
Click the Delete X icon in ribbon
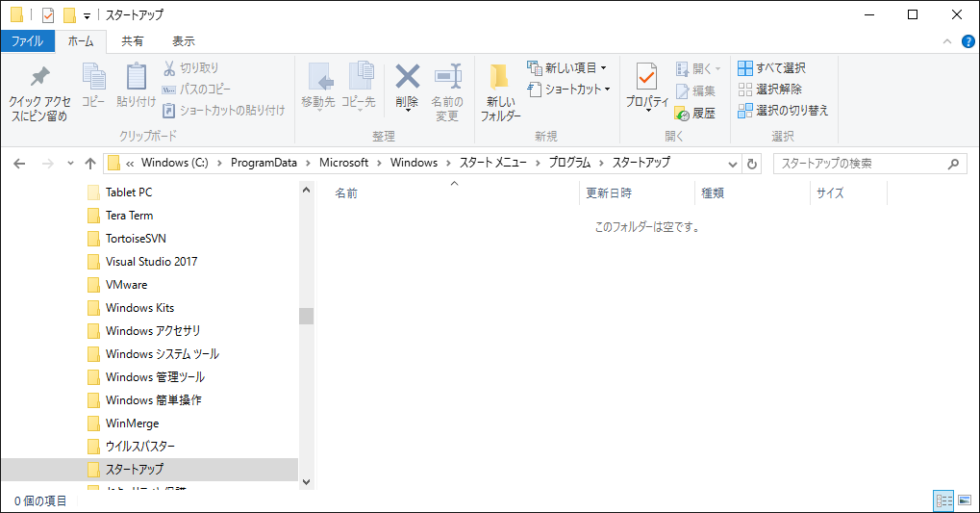pyautogui.click(x=407, y=77)
